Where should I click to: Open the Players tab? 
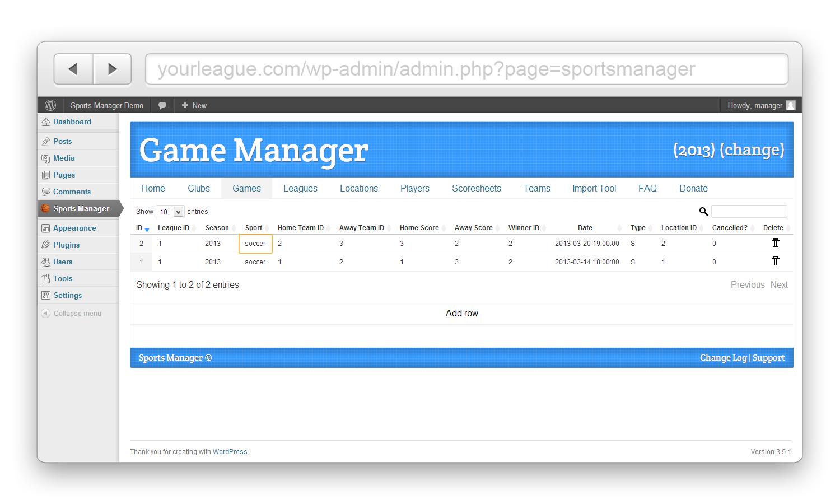click(x=415, y=189)
